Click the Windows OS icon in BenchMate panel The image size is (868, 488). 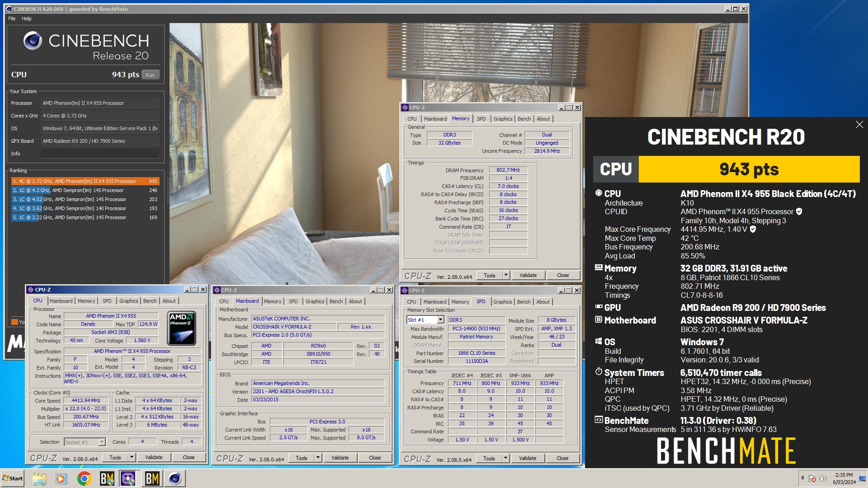point(599,341)
